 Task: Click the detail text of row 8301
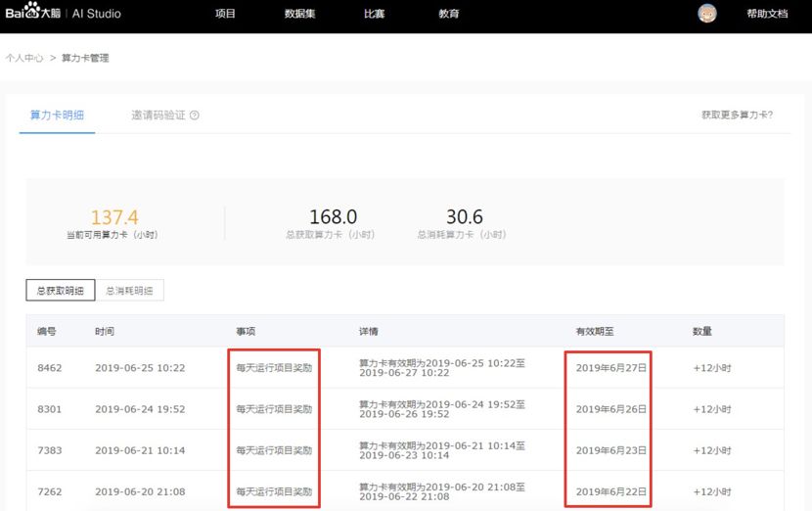pyautogui.click(x=442, y=409)
